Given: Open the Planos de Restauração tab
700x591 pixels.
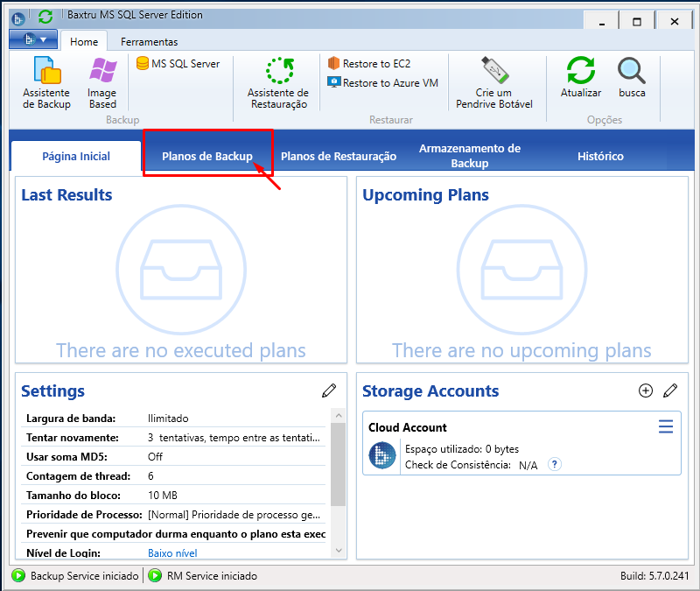Looking at the screenshot, I should click(x=339, y=156).
